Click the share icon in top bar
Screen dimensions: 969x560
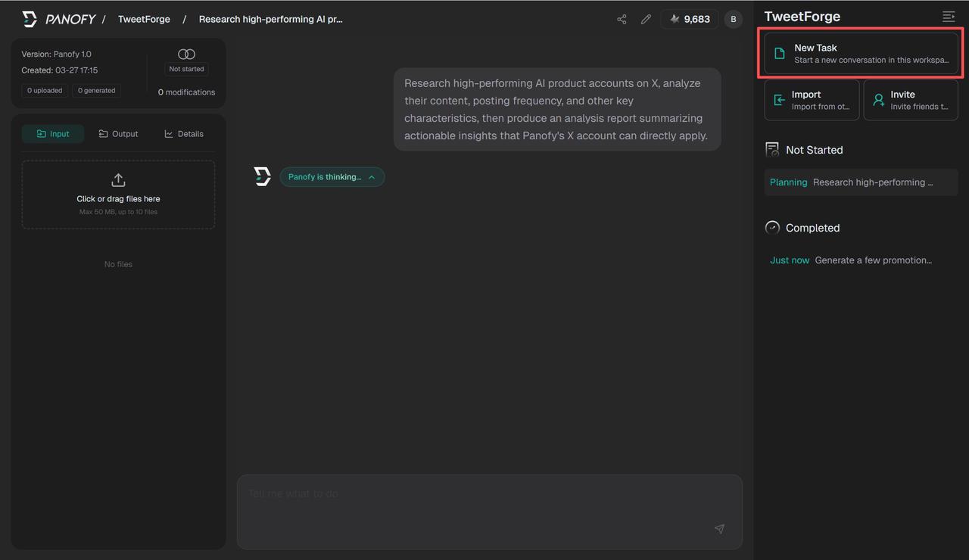pos(622,19)
